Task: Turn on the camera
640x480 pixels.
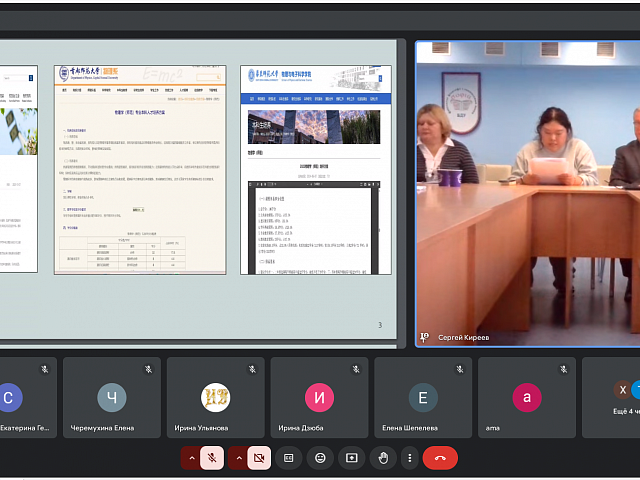Action: 259,457
